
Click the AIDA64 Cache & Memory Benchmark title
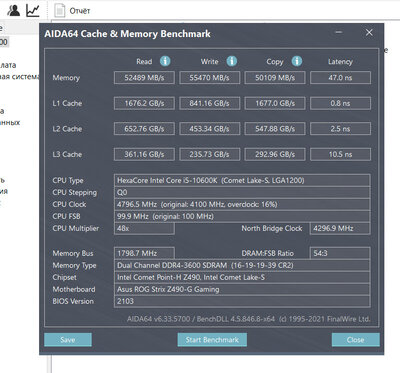[127, 34]
